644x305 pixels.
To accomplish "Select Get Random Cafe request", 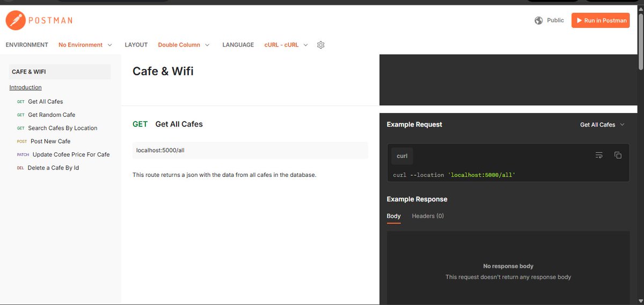I will coord(52,115).
